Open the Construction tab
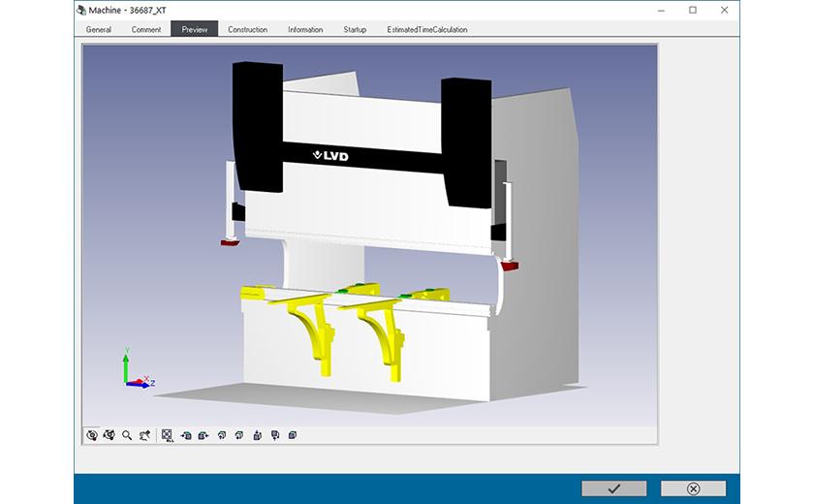 (247, 29)
